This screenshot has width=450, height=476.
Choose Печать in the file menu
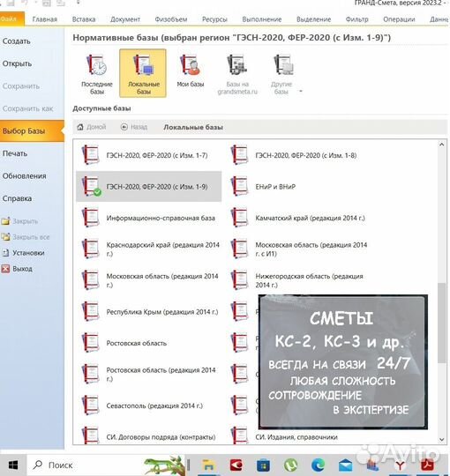tap(32, 153)
